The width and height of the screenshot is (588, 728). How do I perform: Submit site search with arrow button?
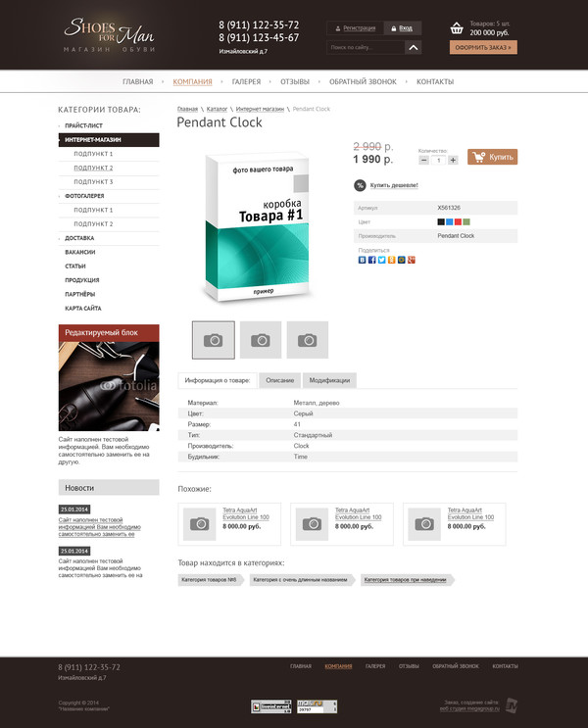pos(414,47)
